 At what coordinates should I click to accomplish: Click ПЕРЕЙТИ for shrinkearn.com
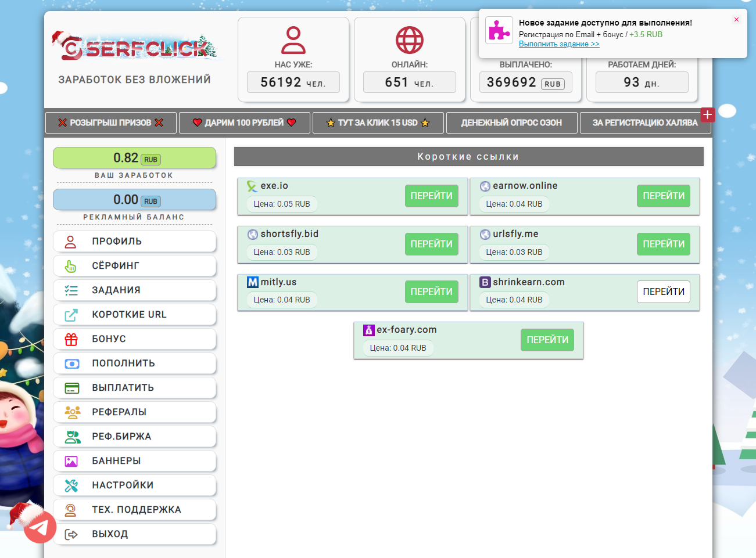[664, 292]
